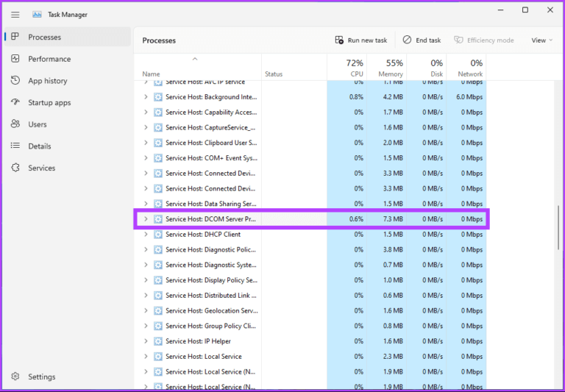The image size is (565, 392).
Task: Expand Service Host: Capability Access row
Action: point(146,112)
